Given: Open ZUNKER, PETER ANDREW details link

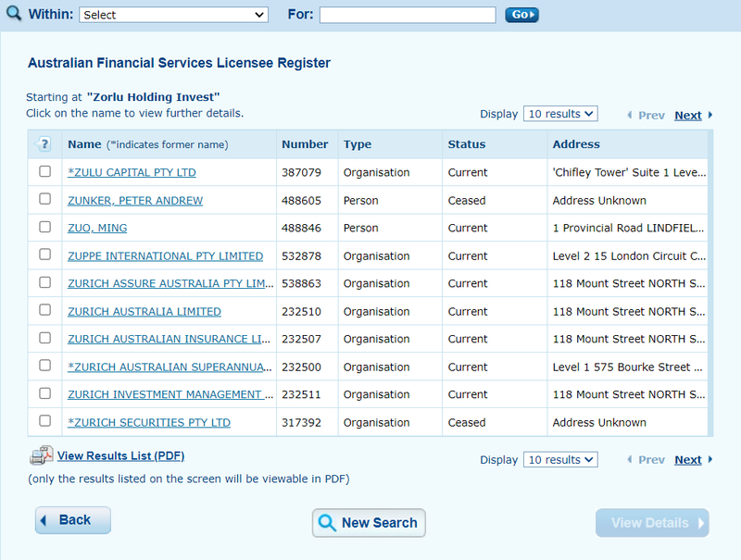Looking at the screenshot, I should click(135, 201).
